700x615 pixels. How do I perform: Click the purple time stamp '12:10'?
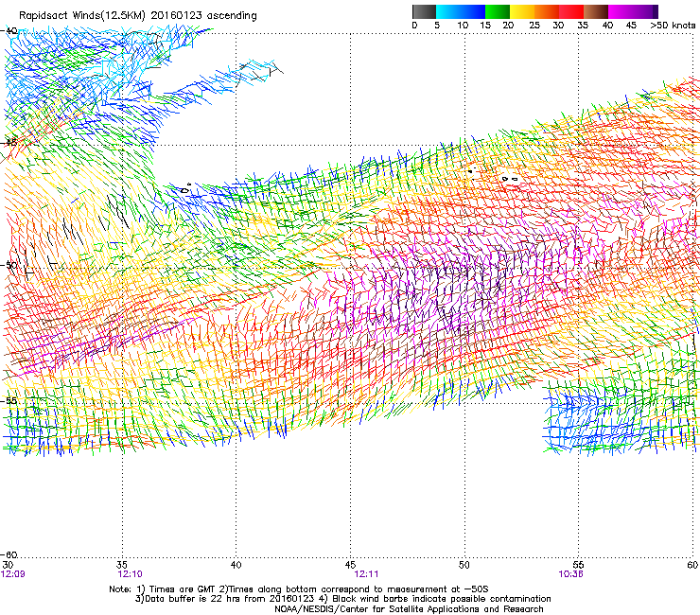[130, 574]
